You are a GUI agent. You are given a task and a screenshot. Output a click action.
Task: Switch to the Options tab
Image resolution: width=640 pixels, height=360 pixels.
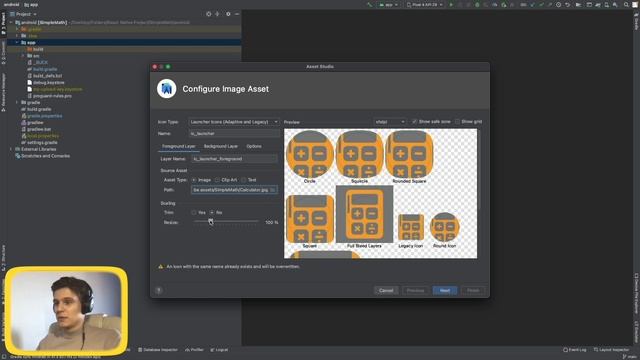(254, 146)
